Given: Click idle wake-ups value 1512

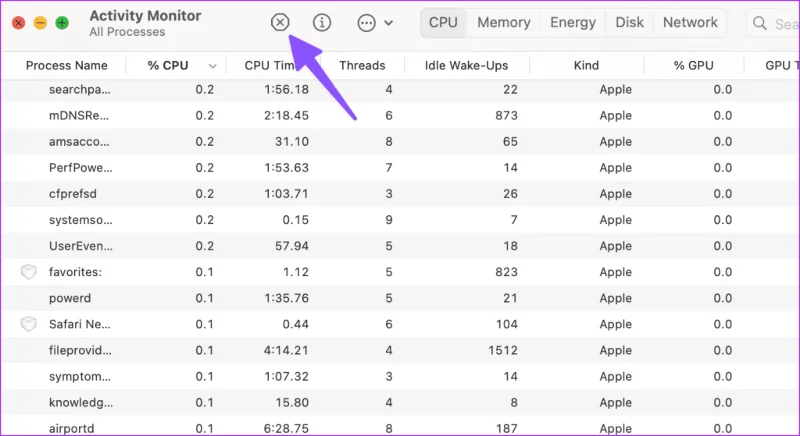Looking at the screenshot, I should point(503,350).
